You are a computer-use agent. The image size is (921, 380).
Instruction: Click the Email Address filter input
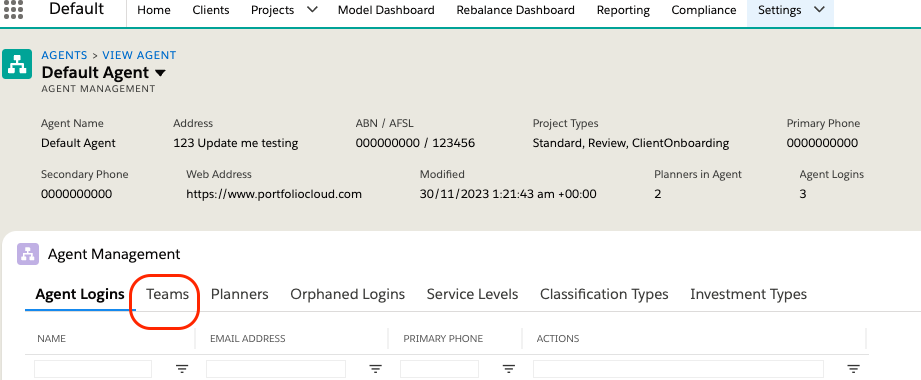point(275,369)
